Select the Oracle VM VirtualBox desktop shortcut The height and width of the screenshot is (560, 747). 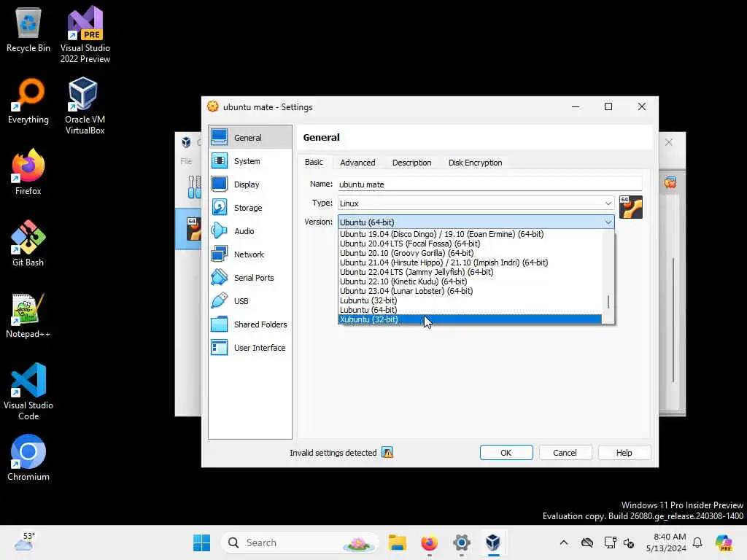click(85, 106)
